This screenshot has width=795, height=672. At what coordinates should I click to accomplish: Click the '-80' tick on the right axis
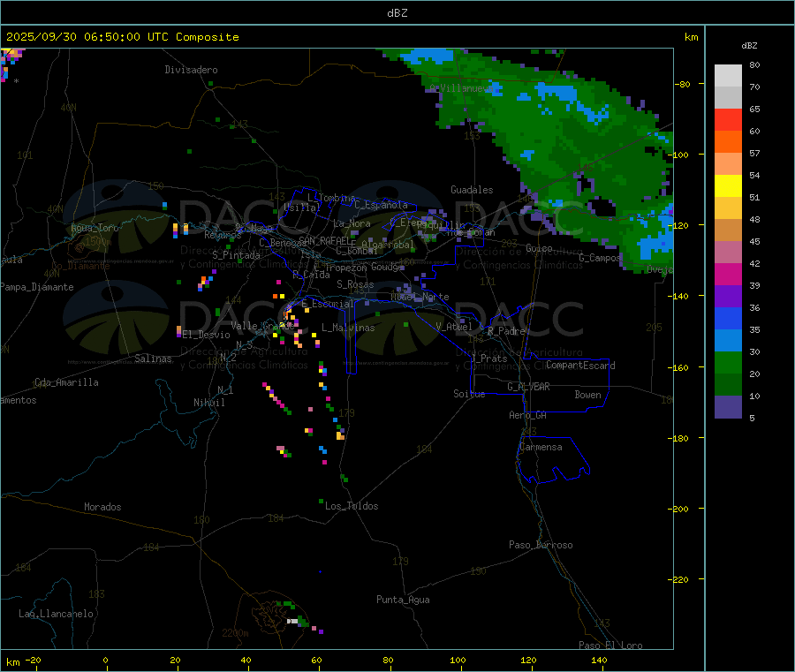coord(683,84)
